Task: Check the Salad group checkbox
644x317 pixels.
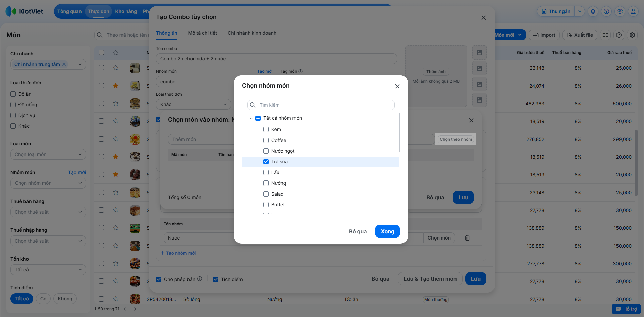Action: point(266,194)
